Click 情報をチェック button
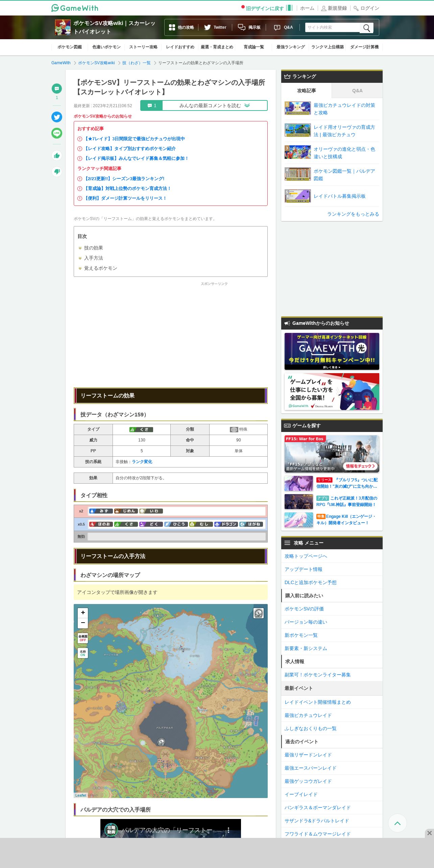Image resolution: width=434 pixels, height=868 pixels. pyautogui.click(x=360, y=466)
